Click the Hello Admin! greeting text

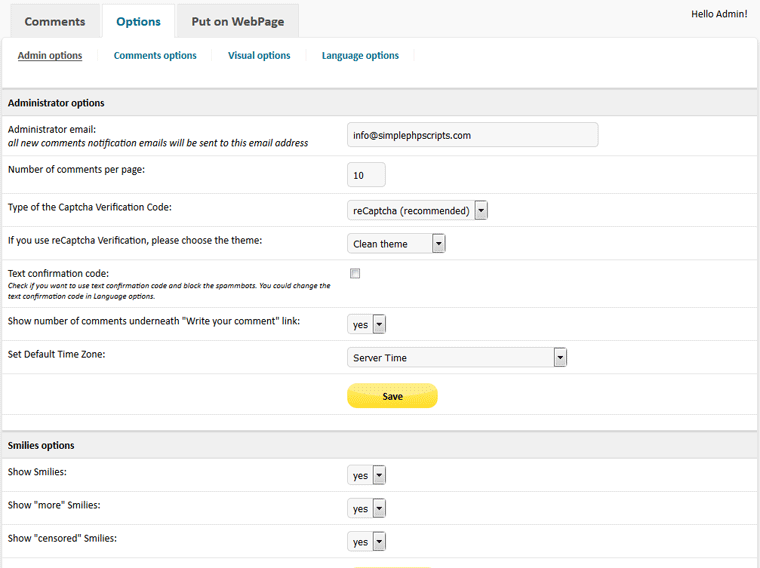point(719,14)
